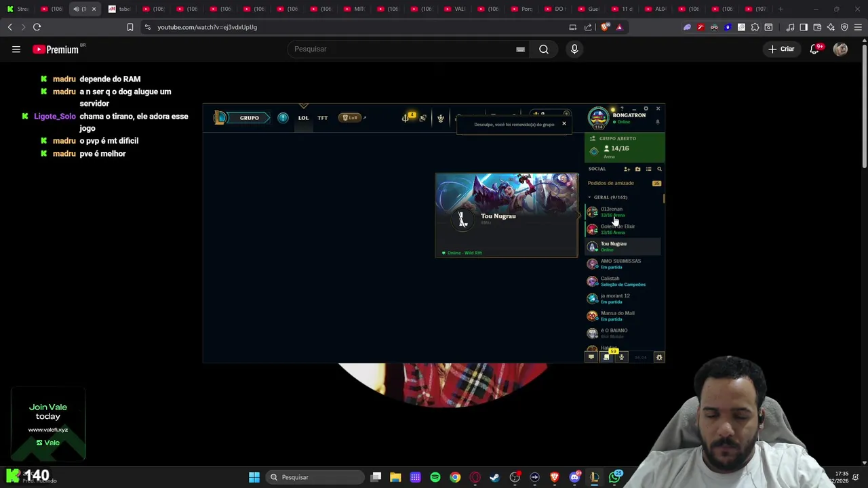Open the laurel emblem icon in navbar
The width and height of the screenshot is (868, 488).
point(441,118)
